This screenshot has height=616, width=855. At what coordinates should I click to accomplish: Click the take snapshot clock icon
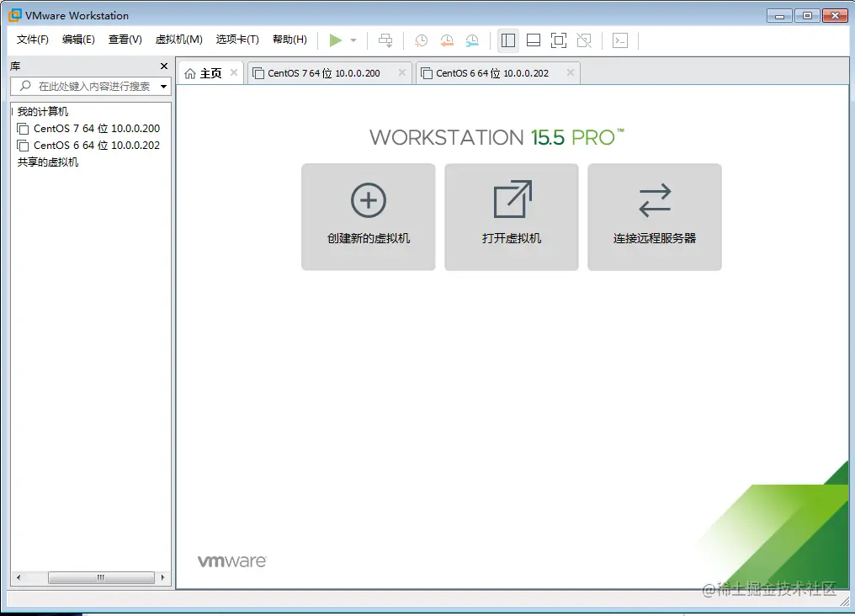click(x=421, y=40)
